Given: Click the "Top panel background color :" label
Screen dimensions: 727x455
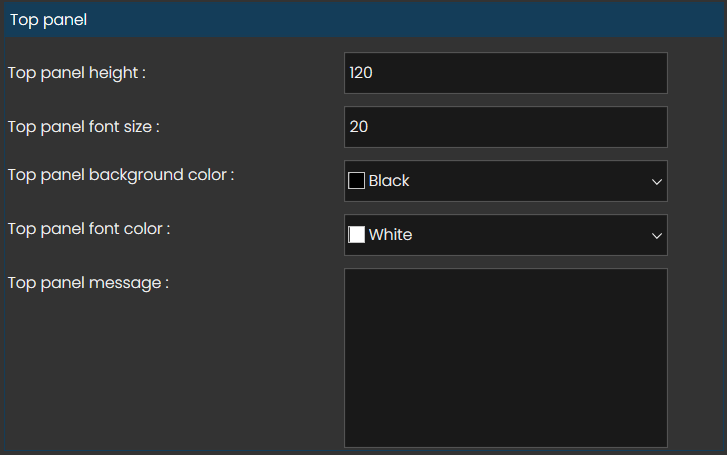Looking at the screenshot, I should (x=121, y=175).
